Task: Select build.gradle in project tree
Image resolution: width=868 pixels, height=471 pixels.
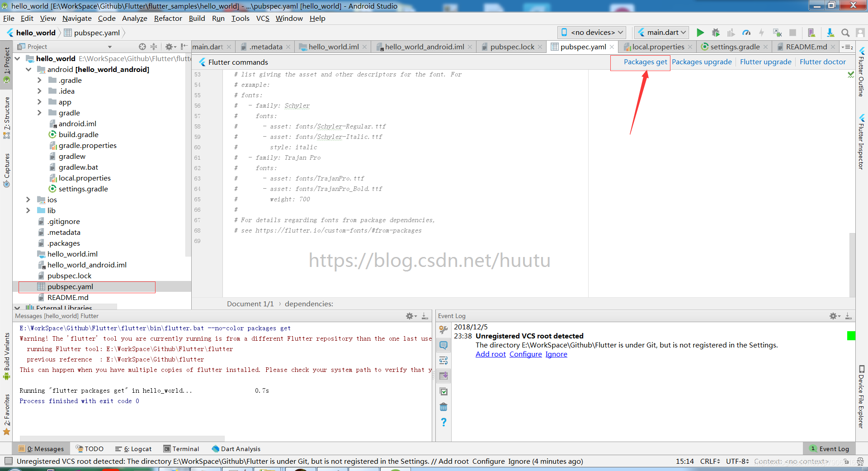Action: (x=78, y=135)
